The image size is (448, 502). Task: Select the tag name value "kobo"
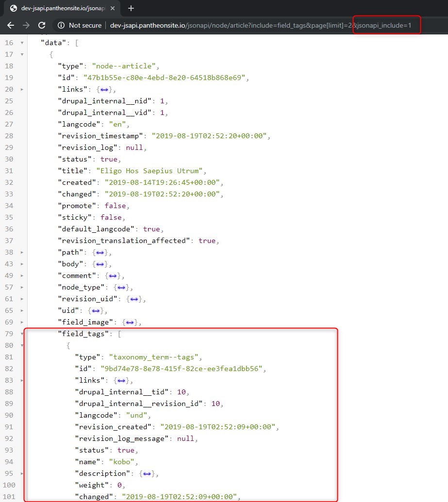121,462
